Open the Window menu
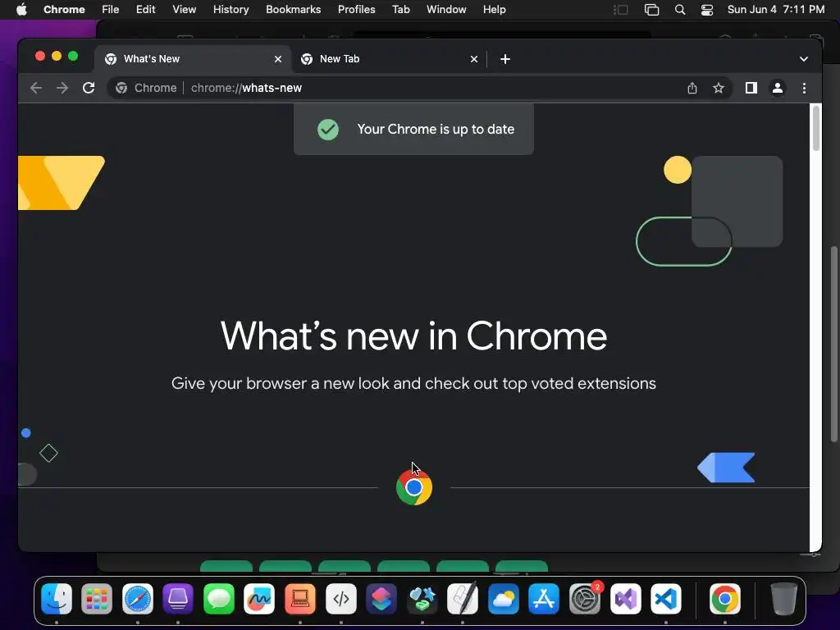This screenshot has height=630, width=840. [x=446, y=10]
